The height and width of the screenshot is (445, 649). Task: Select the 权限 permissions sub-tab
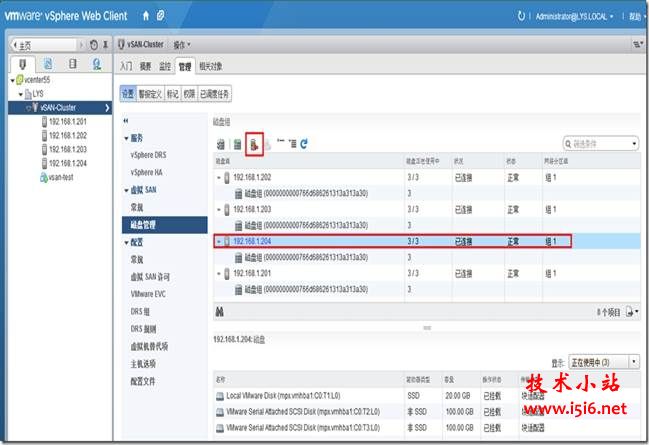189,94
